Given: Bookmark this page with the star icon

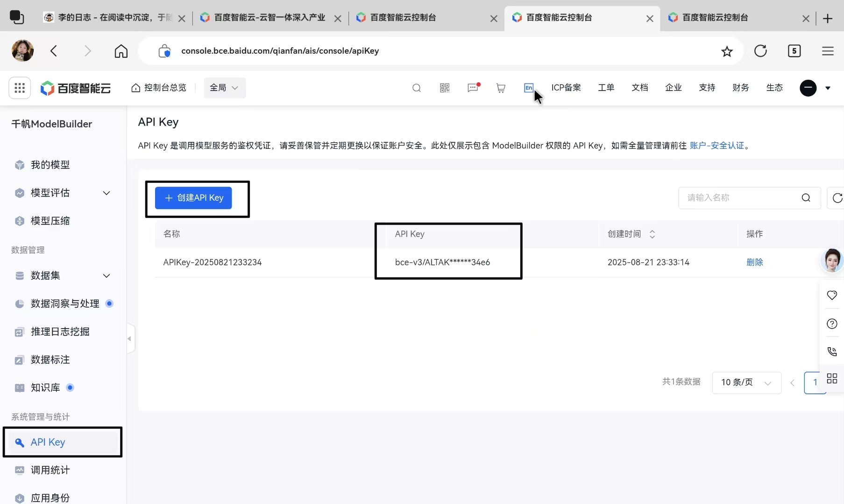Looking at the screenshot, I should 727,51.
